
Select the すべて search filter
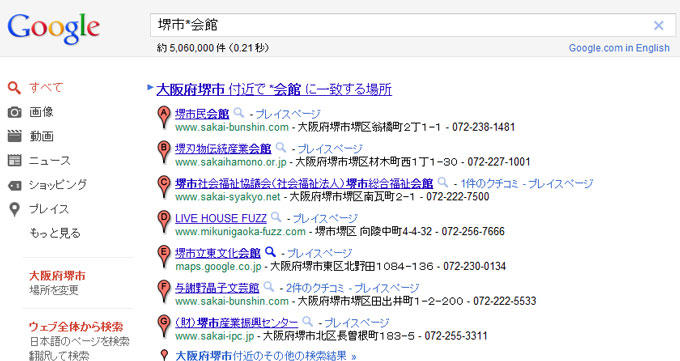pos(46,87)
